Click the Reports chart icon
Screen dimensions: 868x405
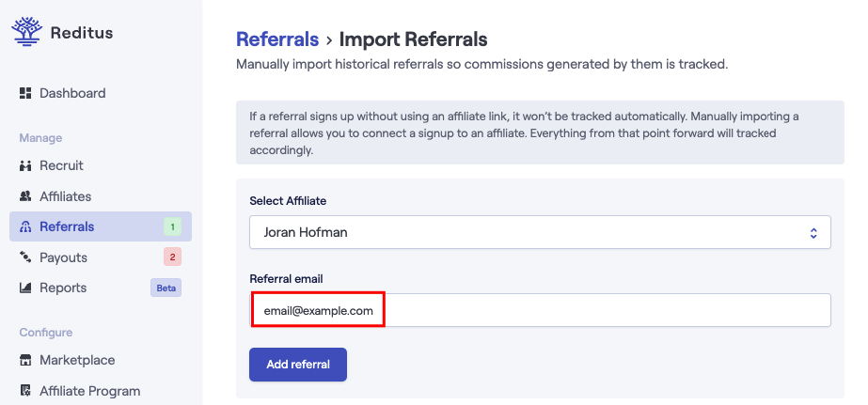25,288
